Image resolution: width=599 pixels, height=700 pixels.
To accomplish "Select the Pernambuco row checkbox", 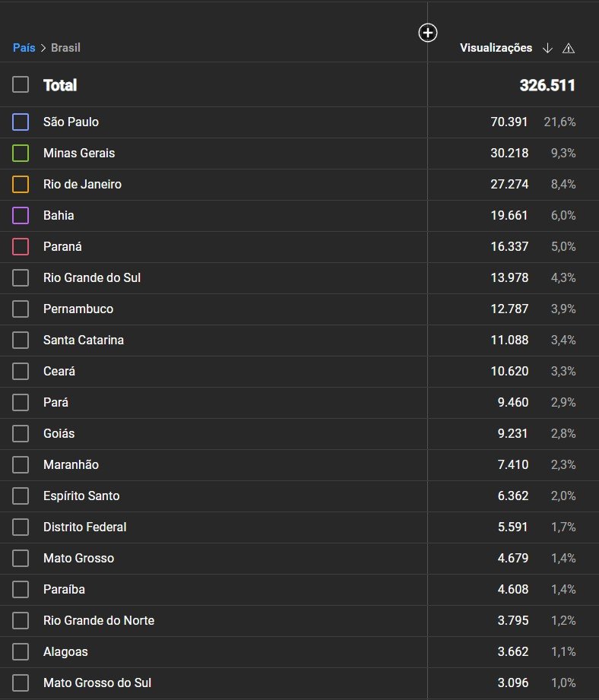I will point(21,309).
